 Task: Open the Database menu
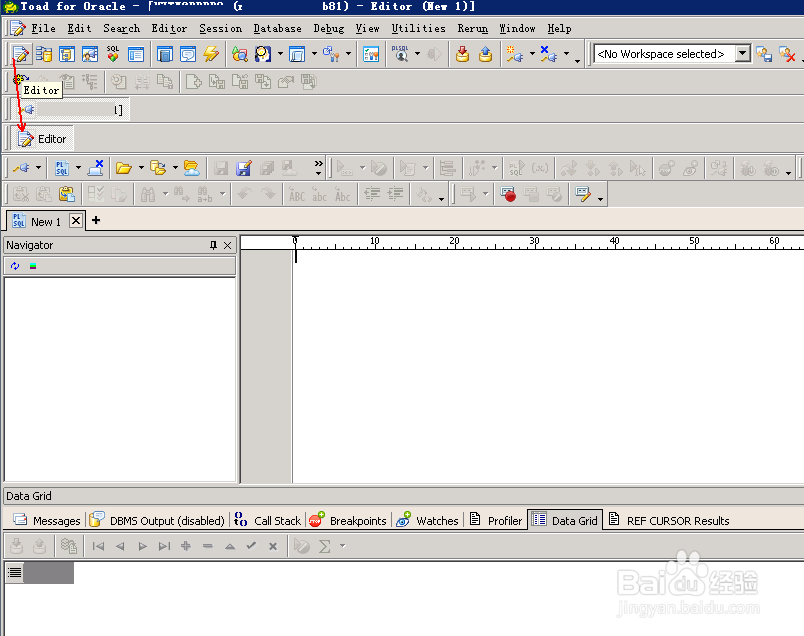coord(277,29)
